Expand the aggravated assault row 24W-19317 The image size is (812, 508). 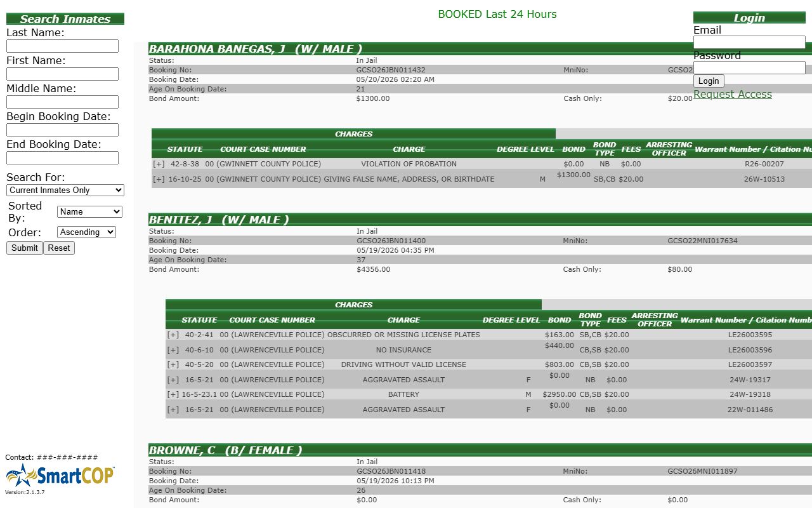coord(173,380)
